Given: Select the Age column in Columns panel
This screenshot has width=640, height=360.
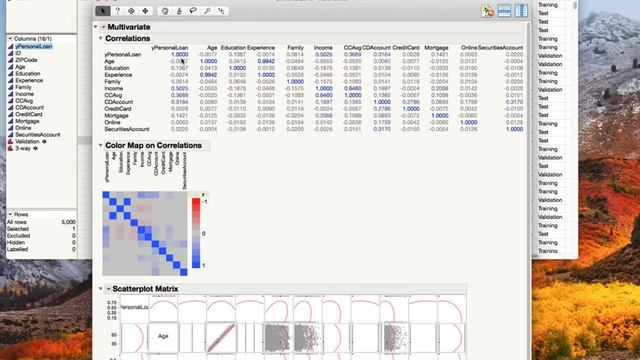Looking at the screenshot, I should click(20, 67).
